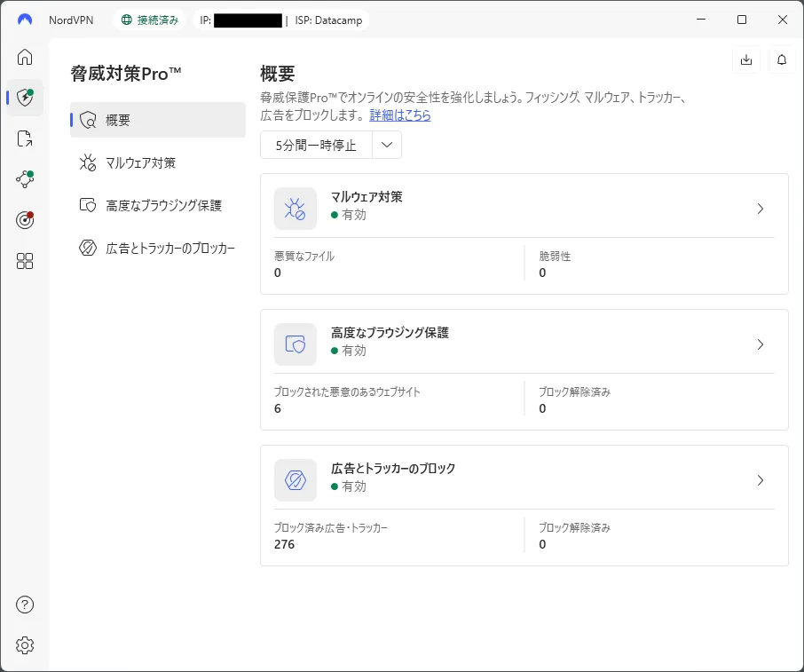Open the file sharing sidebar icon
804x672 pixels.
[x=25, y=138]
